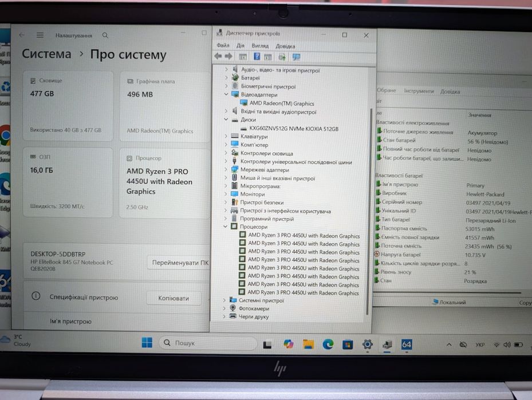Open the Довідка menu in Device Manager
532x400 pixels.
285,46
